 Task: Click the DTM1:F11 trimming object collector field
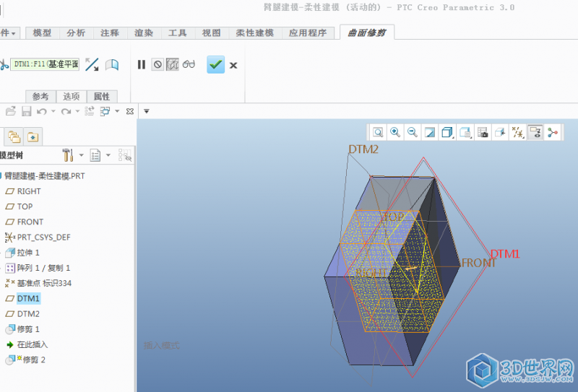coord(45,64)
